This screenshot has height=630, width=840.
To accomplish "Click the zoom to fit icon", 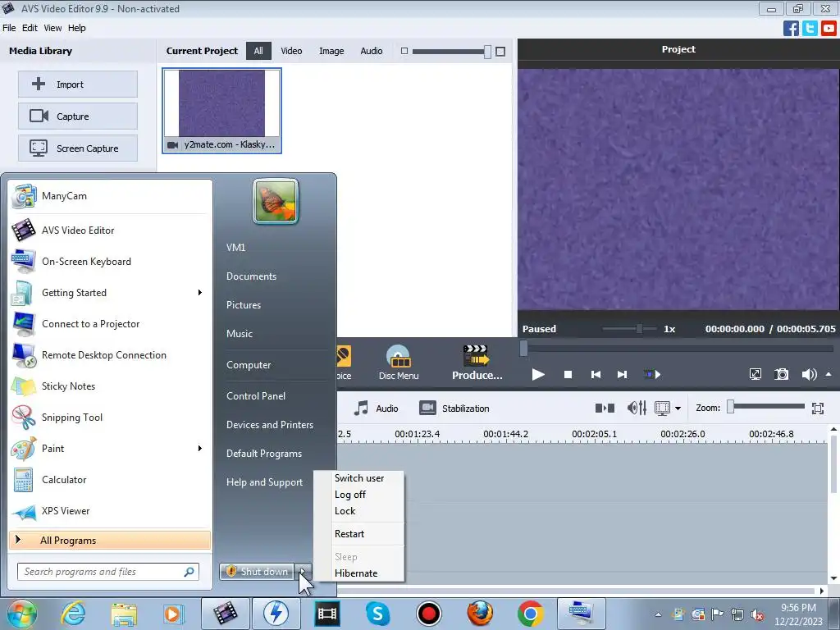I will point(818,409).
